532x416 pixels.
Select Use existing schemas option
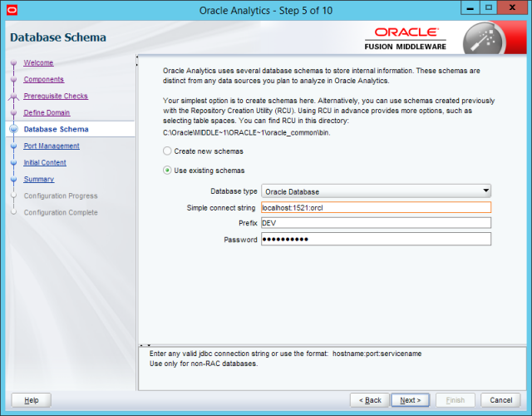coord(167,170)
